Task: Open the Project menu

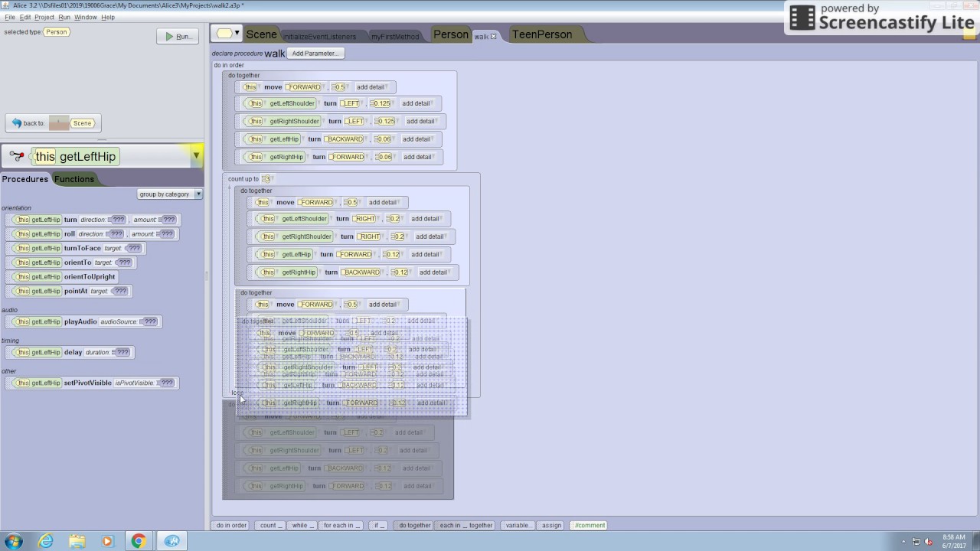Action: pos(44,17)
